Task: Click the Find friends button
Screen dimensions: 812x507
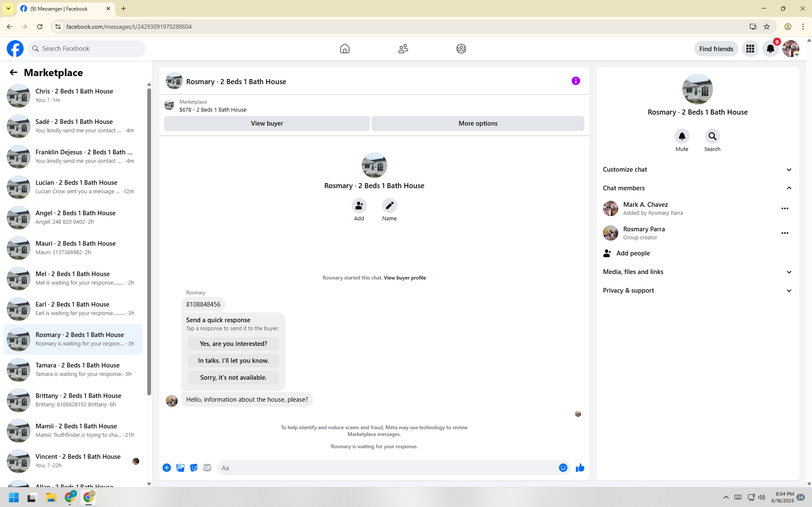Action: tap(716, 49)
